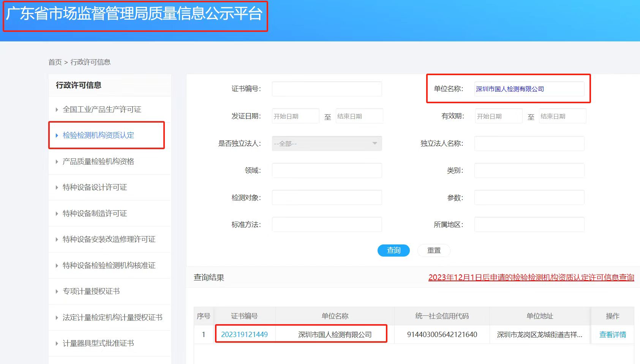Viewport: 640px width, 364px height.
Task: Open 全国工业产品生产许可证 menu item
Action: (102, 109)
